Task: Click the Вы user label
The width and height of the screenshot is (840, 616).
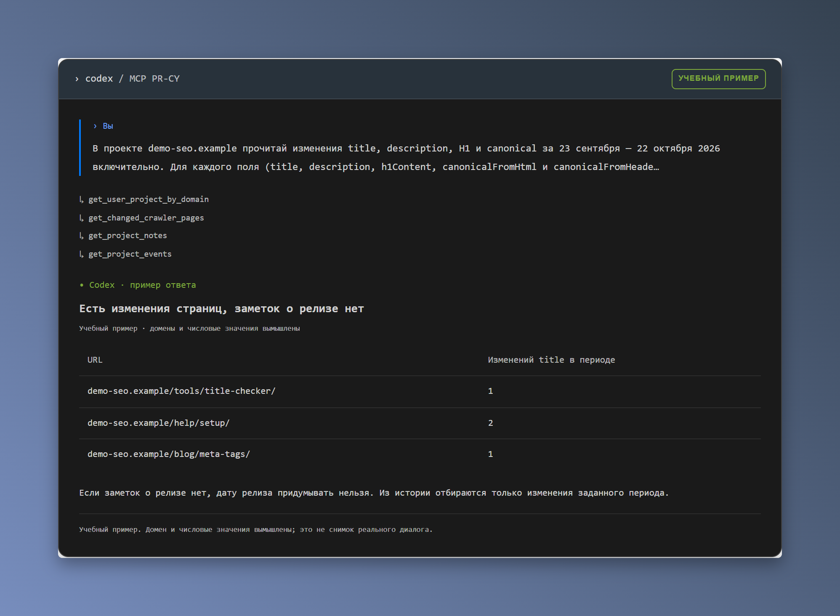Action: [x=108, y=126]
